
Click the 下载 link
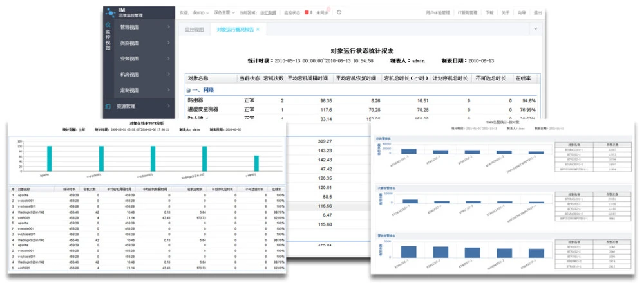coord(489,13)
